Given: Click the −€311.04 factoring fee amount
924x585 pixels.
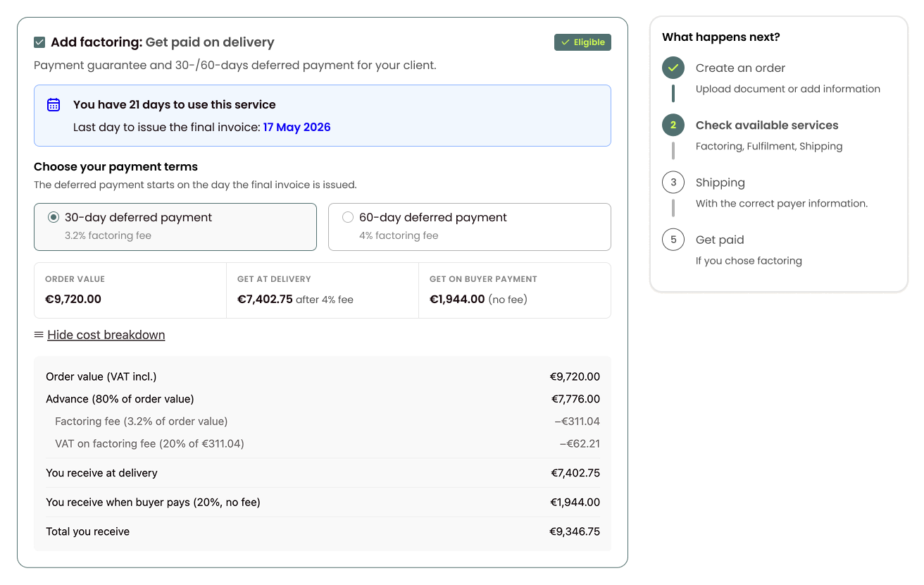Looking at the screenshot, I should 577,421.
